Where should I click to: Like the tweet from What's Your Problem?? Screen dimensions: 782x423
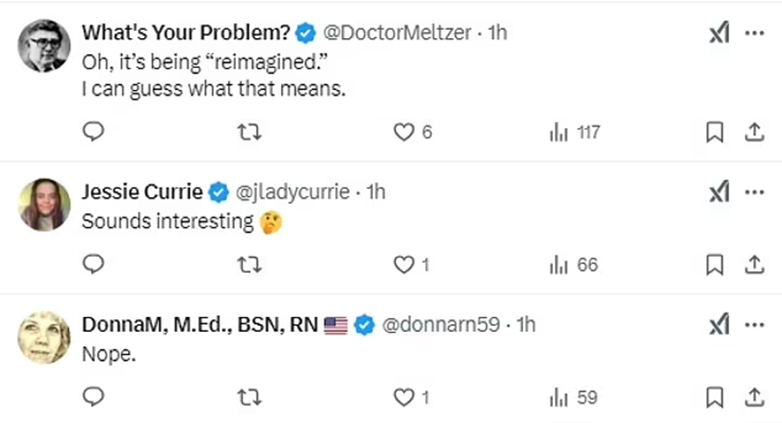tap(404, 132)
